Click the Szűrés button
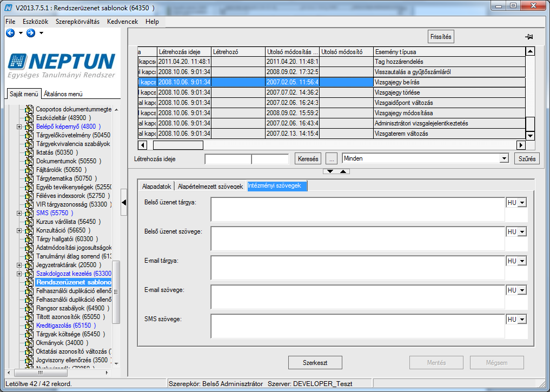Viewport: 550px width, 392px height. pyautogui.click(x=527, y=159)
